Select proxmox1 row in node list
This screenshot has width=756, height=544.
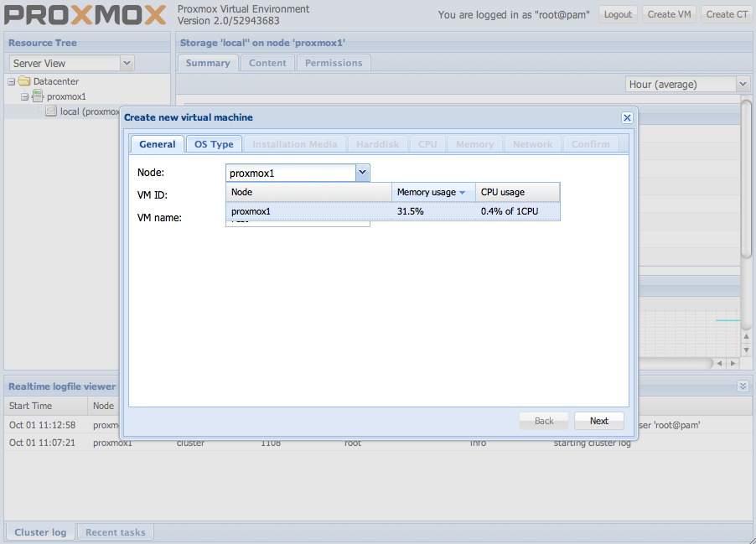pos(310,212)
